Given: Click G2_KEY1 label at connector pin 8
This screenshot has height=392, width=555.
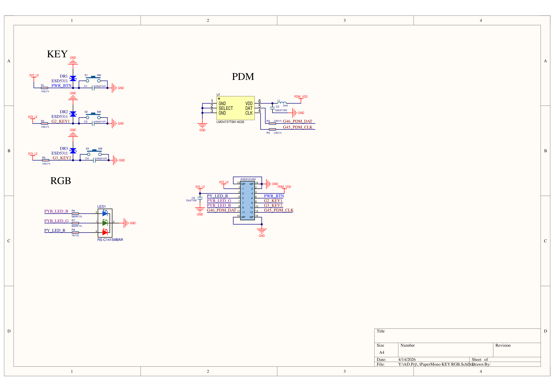Looking at the screenshot, I should [x=273, y=201].
